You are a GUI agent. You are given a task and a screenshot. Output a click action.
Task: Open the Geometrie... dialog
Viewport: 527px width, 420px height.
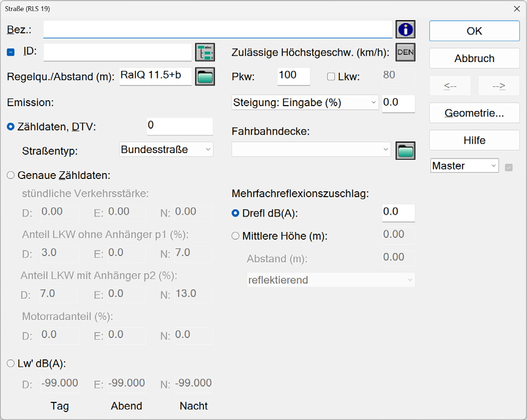tap(474, 113)
